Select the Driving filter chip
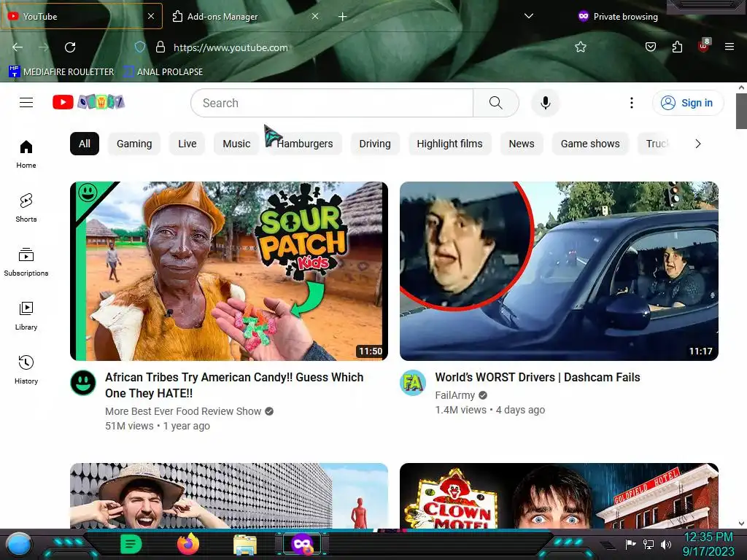This screenshot has height=560, width=747. click(x=375, y=144)
